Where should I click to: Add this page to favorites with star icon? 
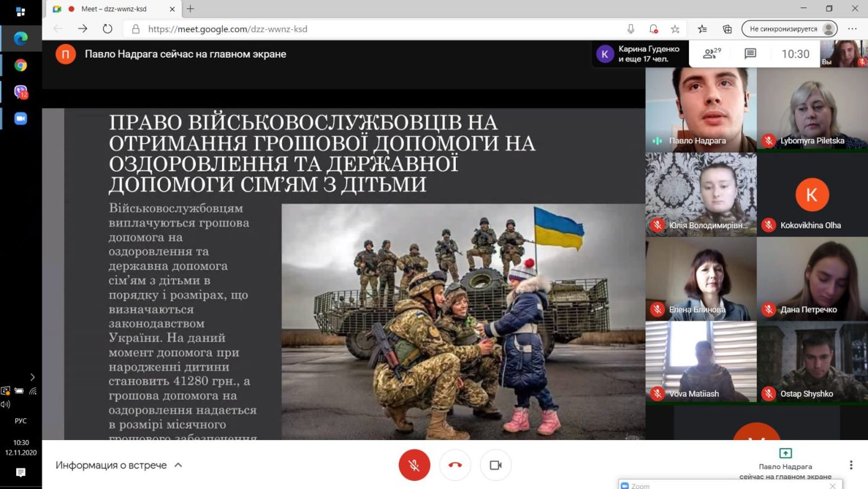pyautogui.click(x=675, y=29)
